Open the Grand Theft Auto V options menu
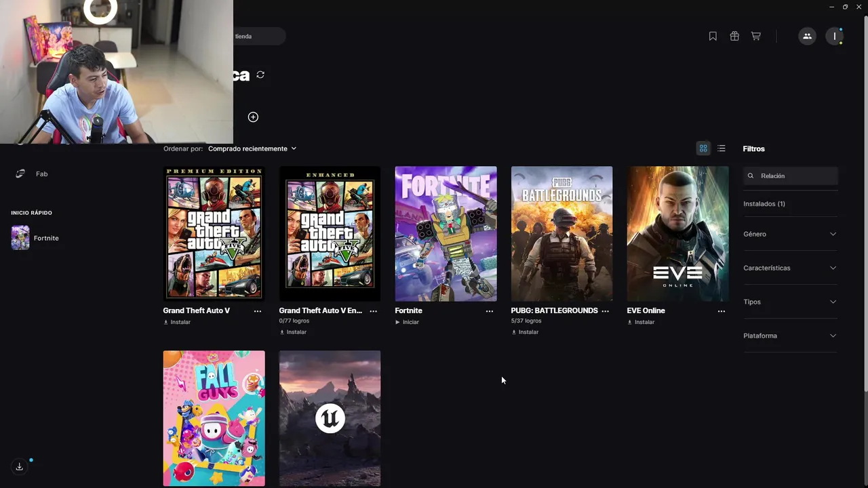This screenshot has width=868, height=488. pyautogui.click(x=258, y=311)
